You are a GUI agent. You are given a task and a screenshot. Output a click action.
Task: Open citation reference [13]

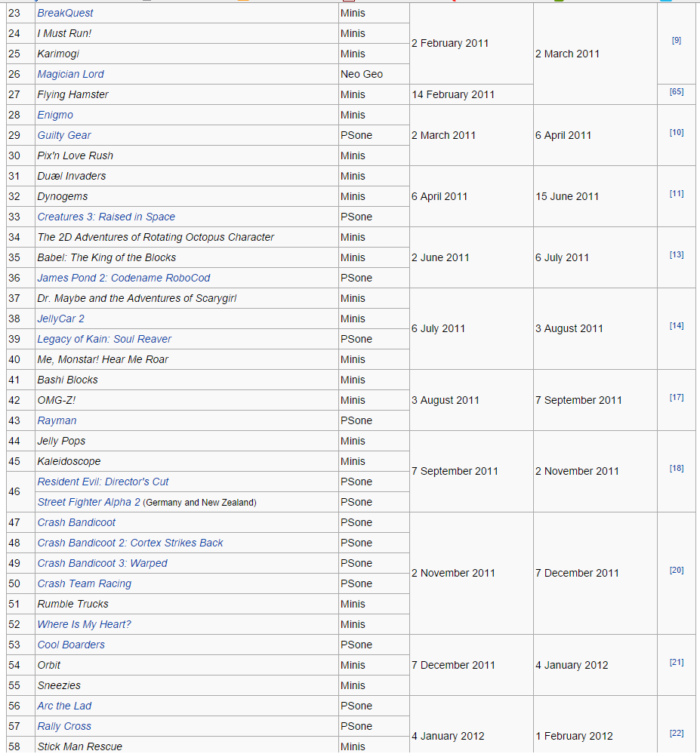677,254
